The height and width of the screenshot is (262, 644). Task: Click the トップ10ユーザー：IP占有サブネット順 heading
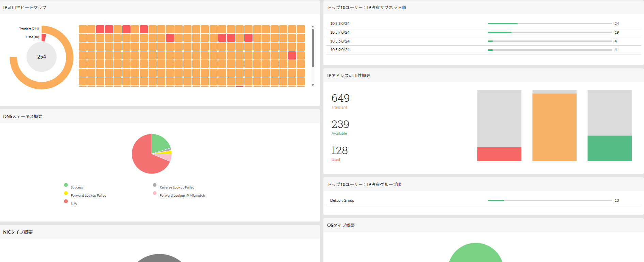[x=367, y=7]
